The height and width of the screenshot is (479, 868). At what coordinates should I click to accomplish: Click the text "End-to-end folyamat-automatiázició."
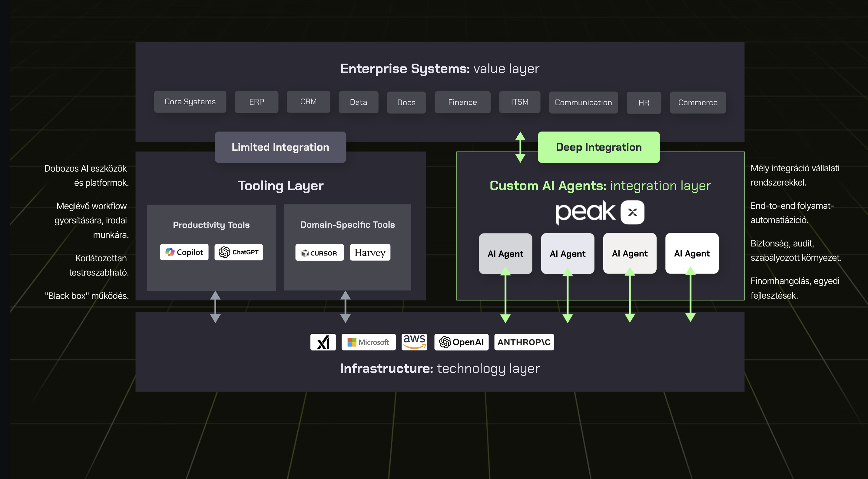pos(792,213)
